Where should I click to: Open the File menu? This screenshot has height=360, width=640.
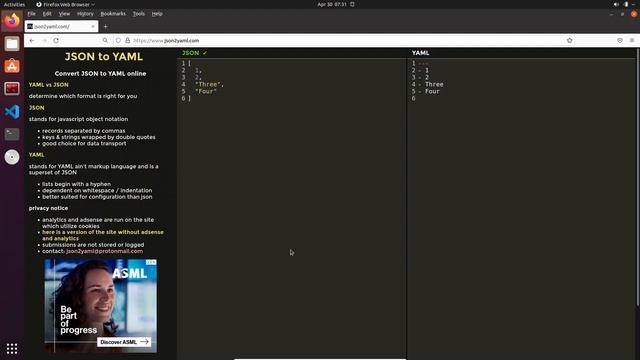[31, 14]
